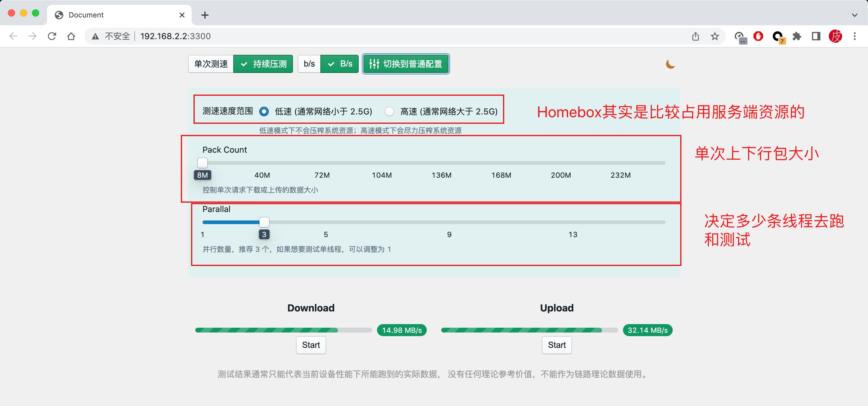This screenshot has height=406, width=868.
Task: Toggle dark mode with the moon icon
Action: coord(670,64)
